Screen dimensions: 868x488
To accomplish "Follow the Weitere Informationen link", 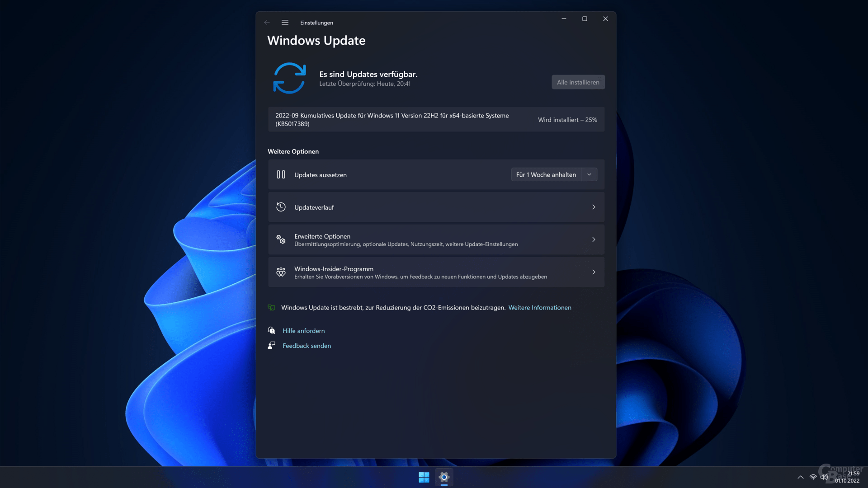I will tap(540, 308).
